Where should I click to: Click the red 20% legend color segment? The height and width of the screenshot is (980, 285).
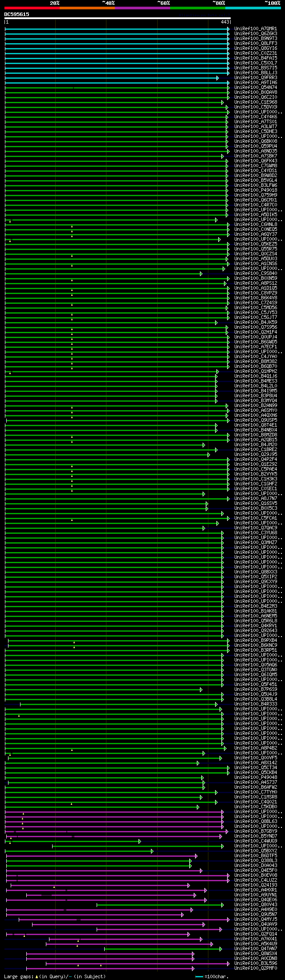[32, 8]
